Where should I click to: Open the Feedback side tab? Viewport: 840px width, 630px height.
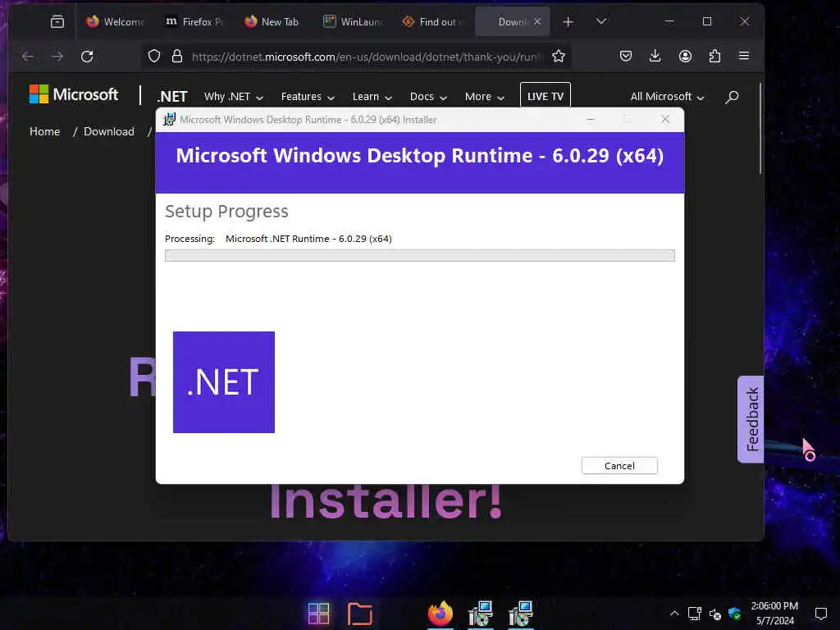[751, 419]
